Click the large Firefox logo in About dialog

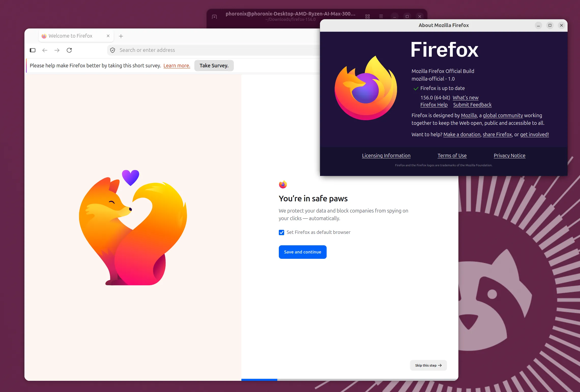tap(366, 88)
